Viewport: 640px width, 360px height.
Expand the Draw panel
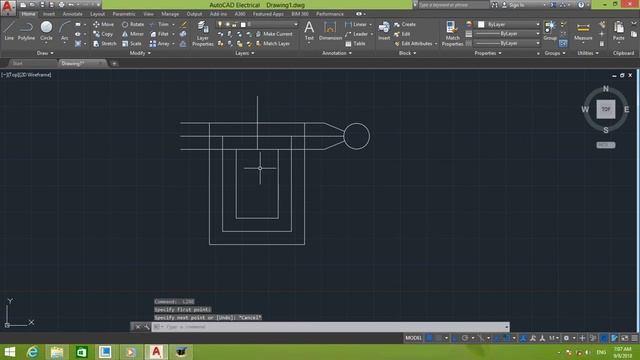point(45,53)
